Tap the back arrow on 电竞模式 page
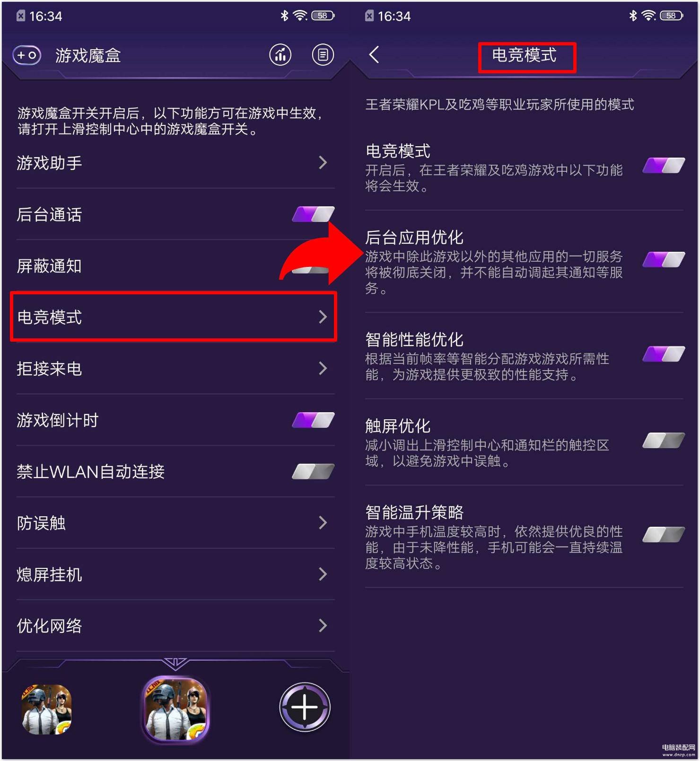The image size is (700, 761). pyautogui.click(x=374, y=55)
